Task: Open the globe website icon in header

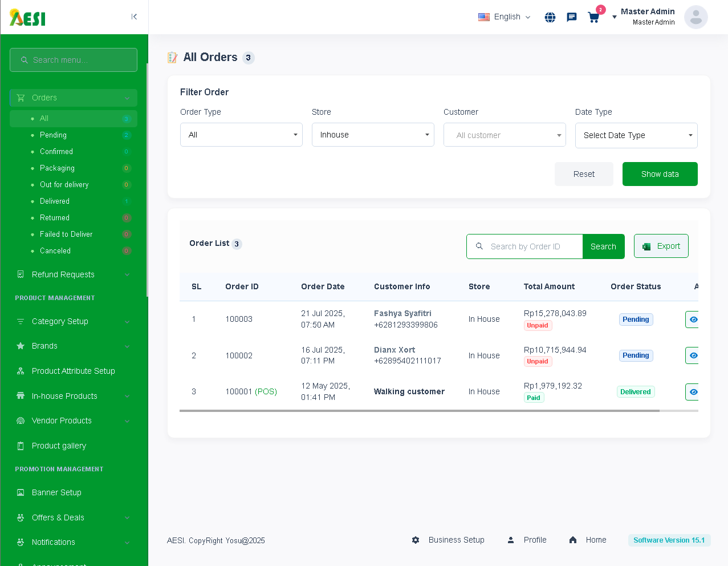Action: coord(550,17)
